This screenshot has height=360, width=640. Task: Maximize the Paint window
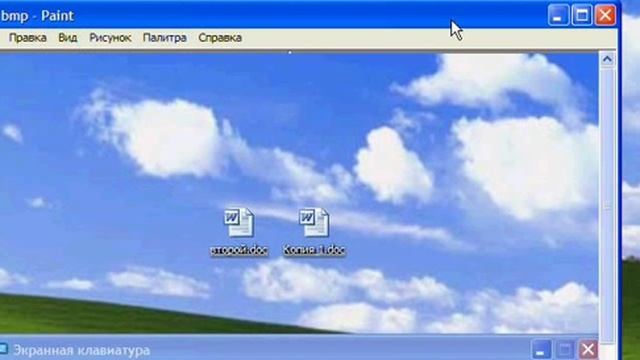coord(581,16)
